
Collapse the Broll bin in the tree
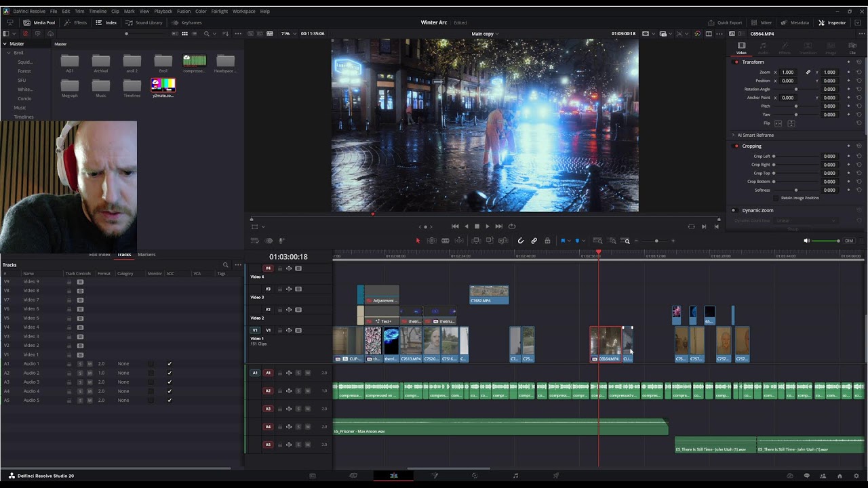pyautogui.click(x=10, y=53)
